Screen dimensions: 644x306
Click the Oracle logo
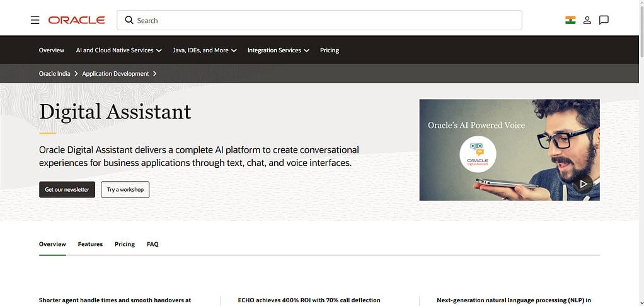[76, 20]
